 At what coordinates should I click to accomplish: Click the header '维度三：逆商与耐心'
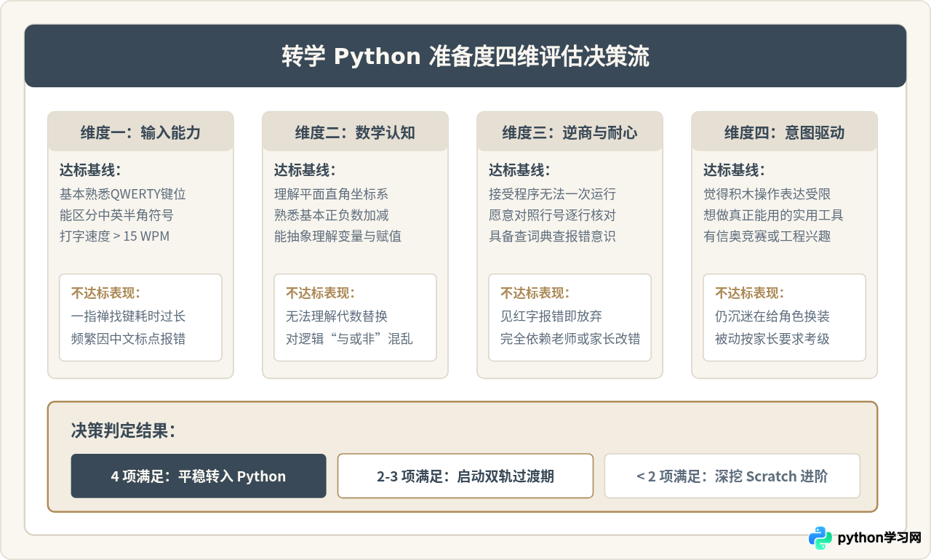(x=570, y=132)
